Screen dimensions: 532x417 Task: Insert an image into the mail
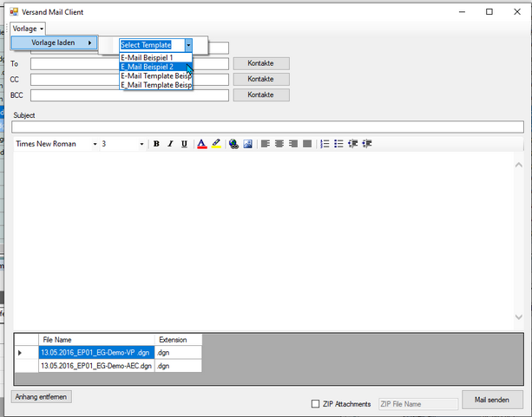[247, 144]
